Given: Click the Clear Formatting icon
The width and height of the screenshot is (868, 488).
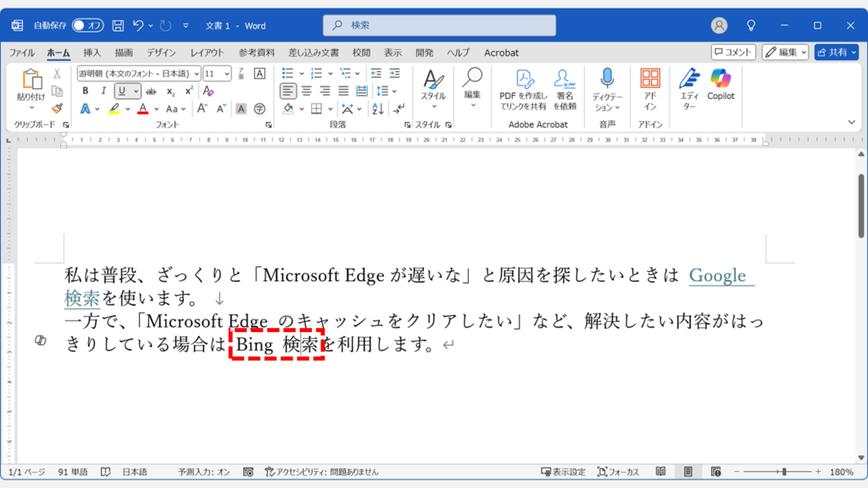Looking at the screenshot, I should pos(209,91).
